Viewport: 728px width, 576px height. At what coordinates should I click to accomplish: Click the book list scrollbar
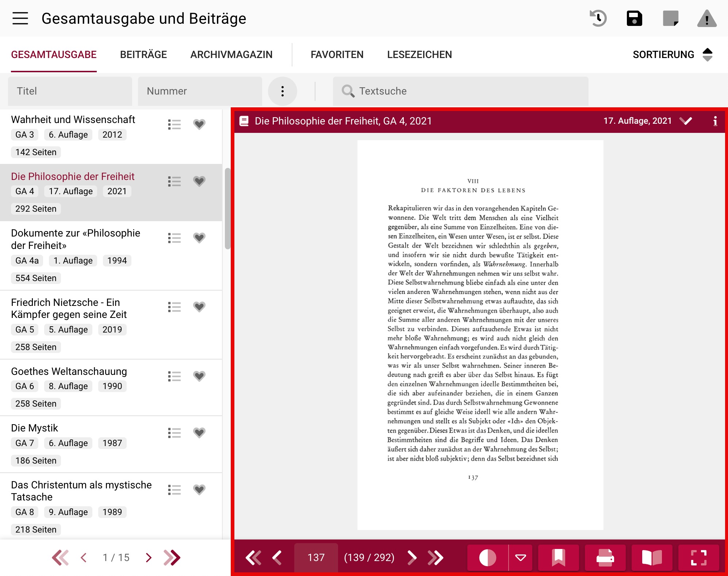pos(227,208)
